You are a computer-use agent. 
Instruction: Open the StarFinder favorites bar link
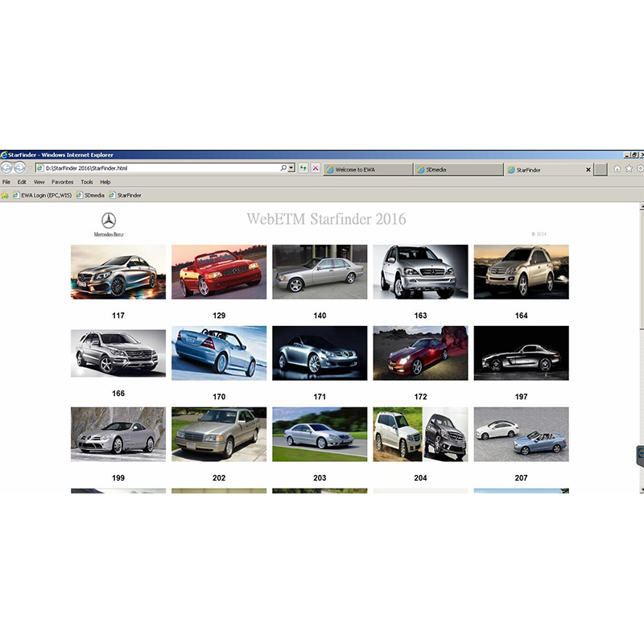(126, 196)
